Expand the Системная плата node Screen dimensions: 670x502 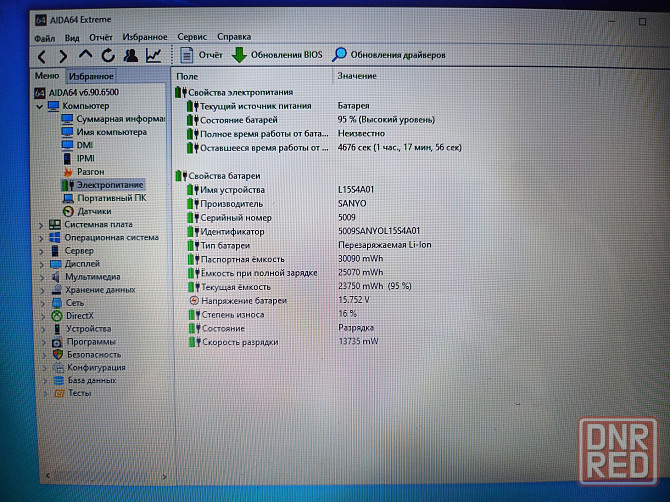click(x=41, y=225)
